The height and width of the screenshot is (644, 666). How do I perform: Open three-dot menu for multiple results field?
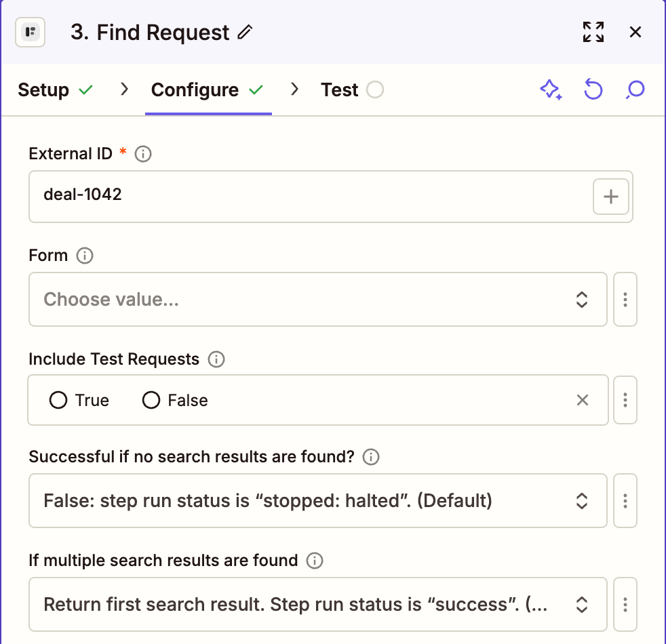coord(625,604)
